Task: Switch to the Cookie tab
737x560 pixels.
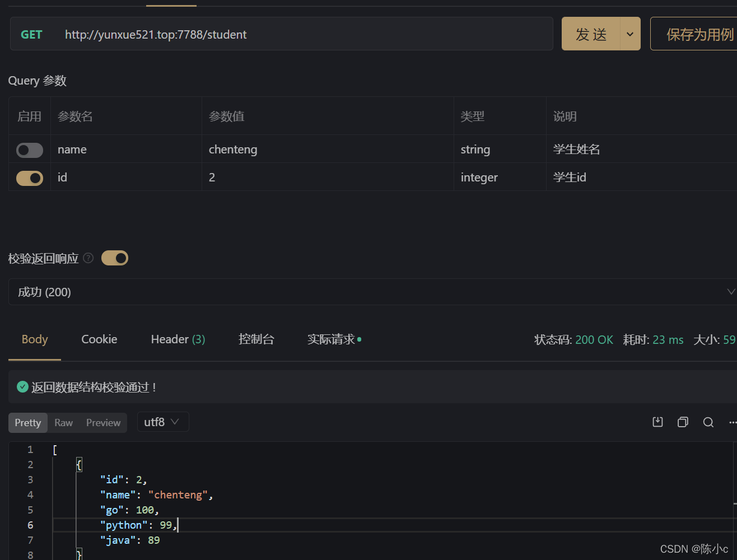Action: (99, 339)
